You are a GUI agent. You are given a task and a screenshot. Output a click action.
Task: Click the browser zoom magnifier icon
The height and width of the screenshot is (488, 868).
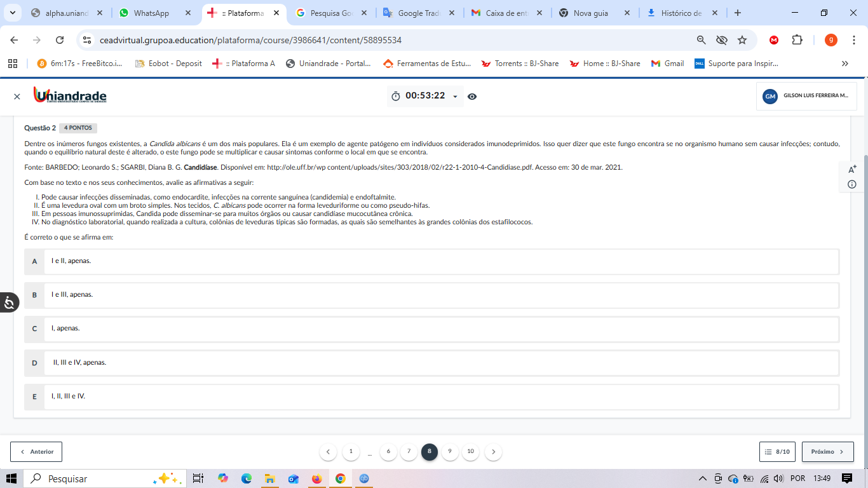(701, 40)
